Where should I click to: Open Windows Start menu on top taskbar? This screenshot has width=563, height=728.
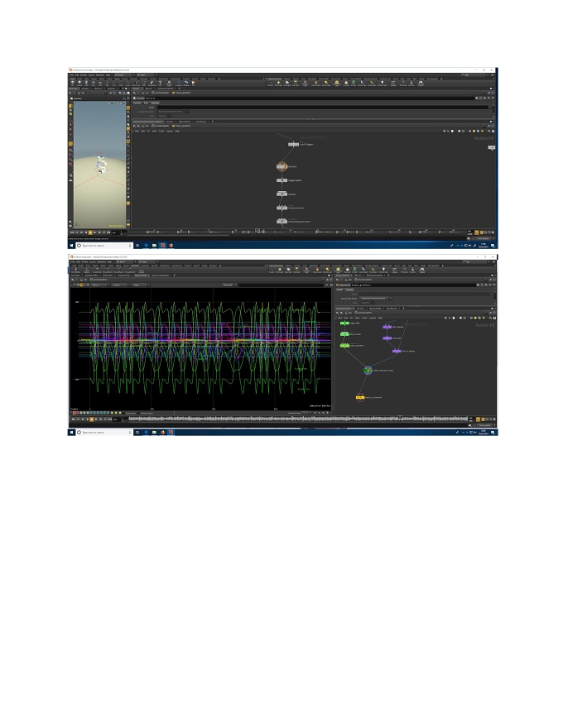[71, 245]
